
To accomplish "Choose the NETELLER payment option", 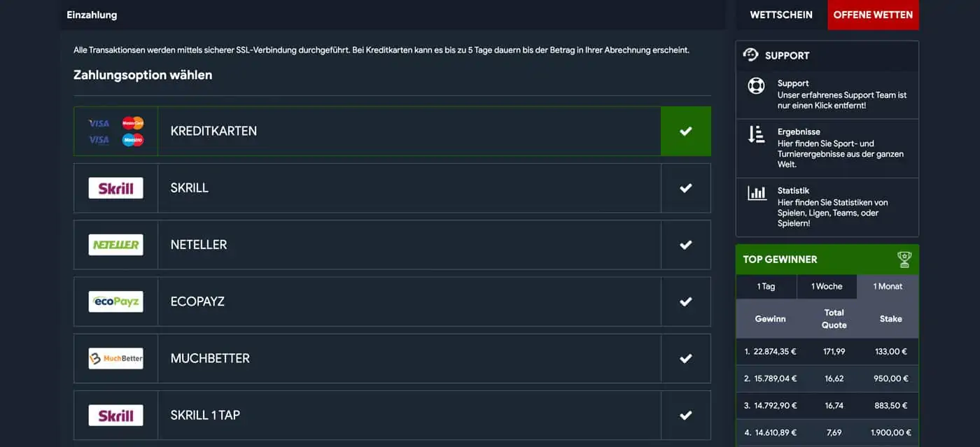I will tap(392, 244).
